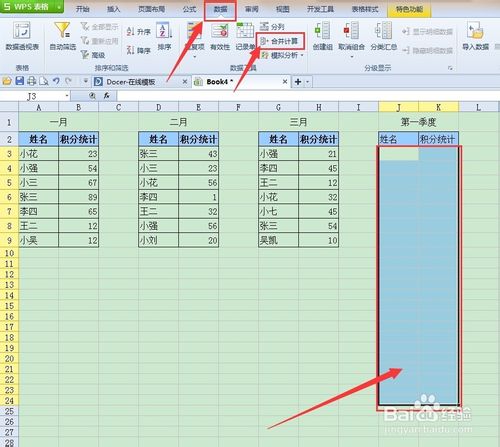Select the 第一季度 heading cell
Image resolution: width=500 pixels, height=447 pixels.
coord(418,122)
